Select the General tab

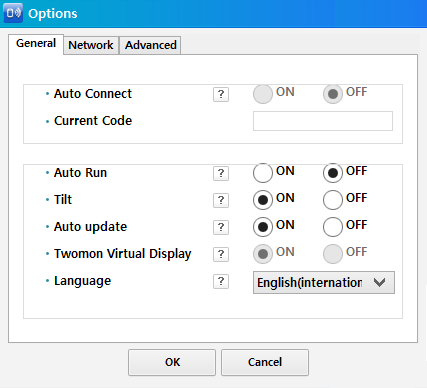[x=36, y=44]
